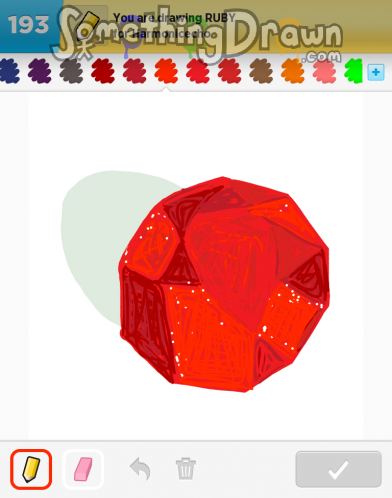Pick the dark red color swatch

point(103,71)
